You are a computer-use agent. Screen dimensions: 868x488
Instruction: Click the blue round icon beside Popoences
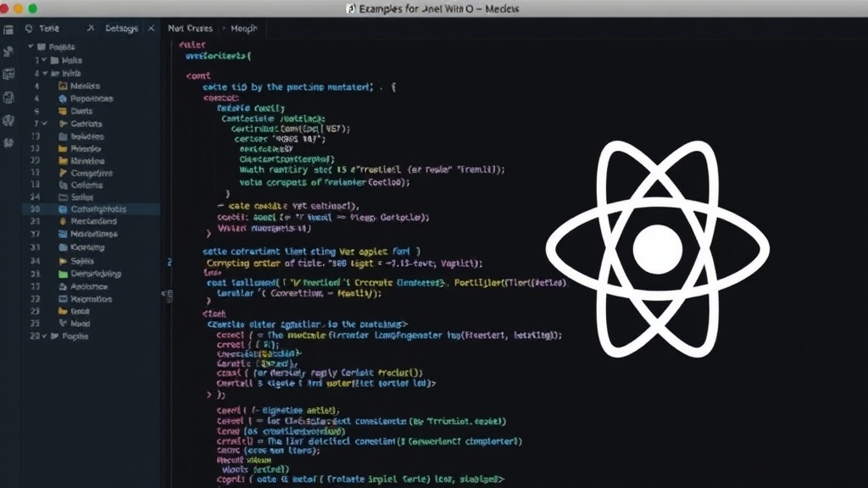click(63, 98)
